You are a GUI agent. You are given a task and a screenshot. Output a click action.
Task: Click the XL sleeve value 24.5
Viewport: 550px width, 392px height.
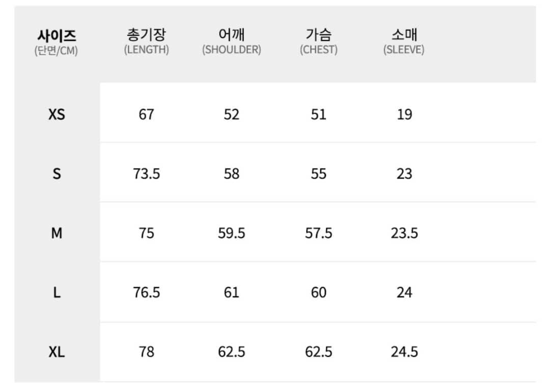pyautogui.click(x=404, y=352)
